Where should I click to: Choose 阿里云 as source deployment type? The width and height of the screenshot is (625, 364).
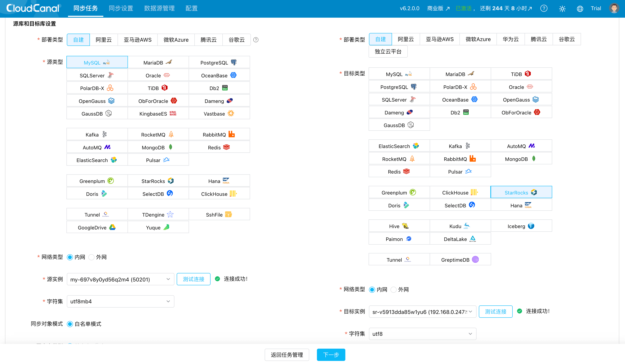pyautogui.click(x=104, y=40)
